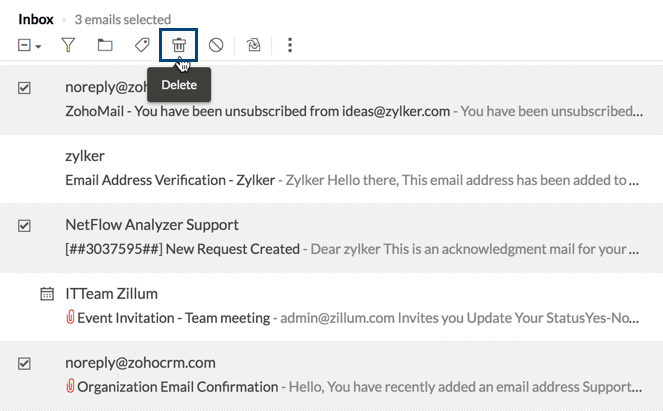663x411 pixels.
Task: Click the calendar icon beside ITTeam Zillum
Action: 46,294
